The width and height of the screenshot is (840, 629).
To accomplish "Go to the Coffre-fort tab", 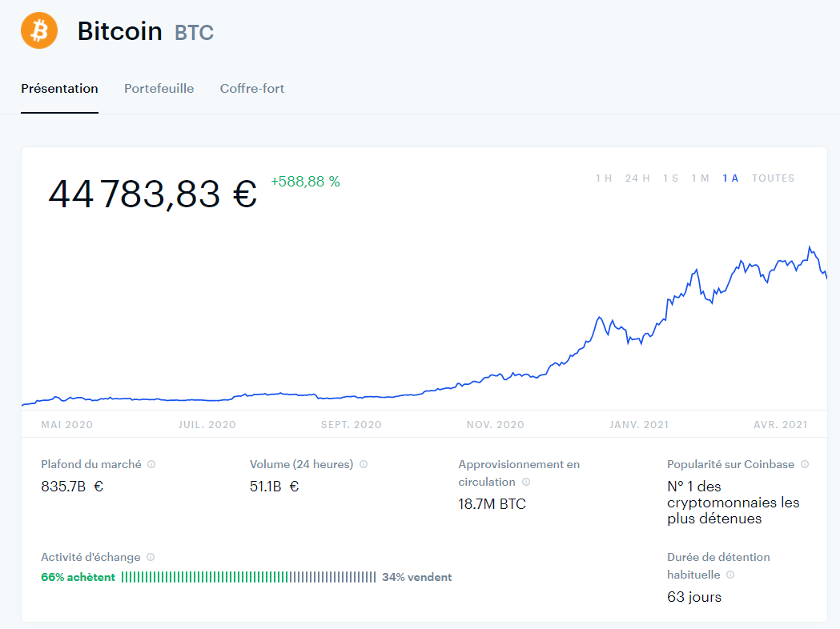I will pyautogui.click(x=252, y=89).
